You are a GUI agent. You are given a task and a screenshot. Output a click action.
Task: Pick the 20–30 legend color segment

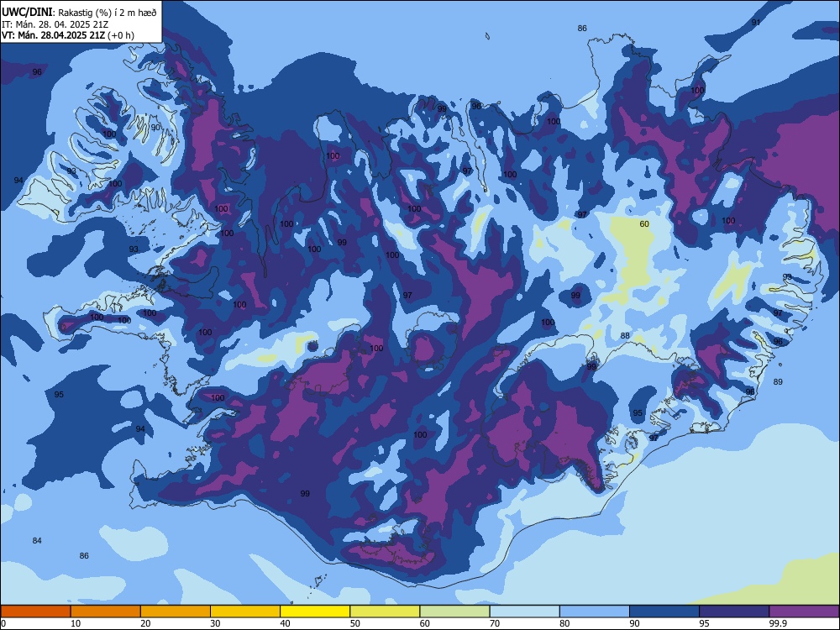[x=176, y=612]
